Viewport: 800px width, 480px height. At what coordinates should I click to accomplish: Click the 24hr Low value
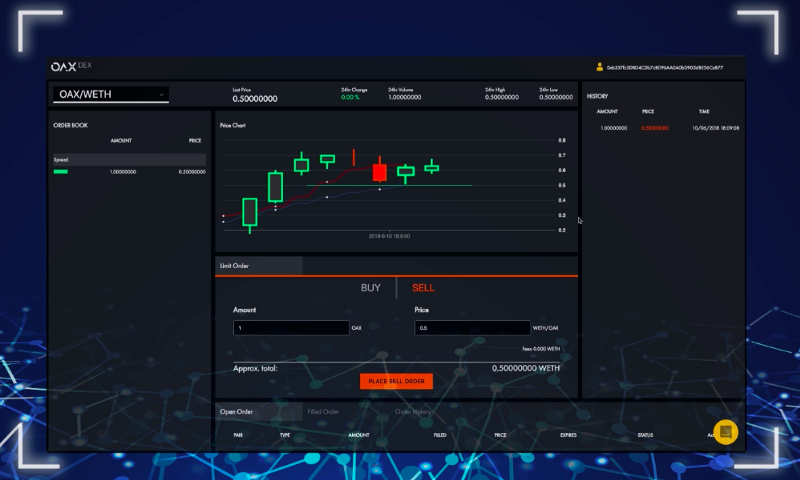(x=556, y=97)
